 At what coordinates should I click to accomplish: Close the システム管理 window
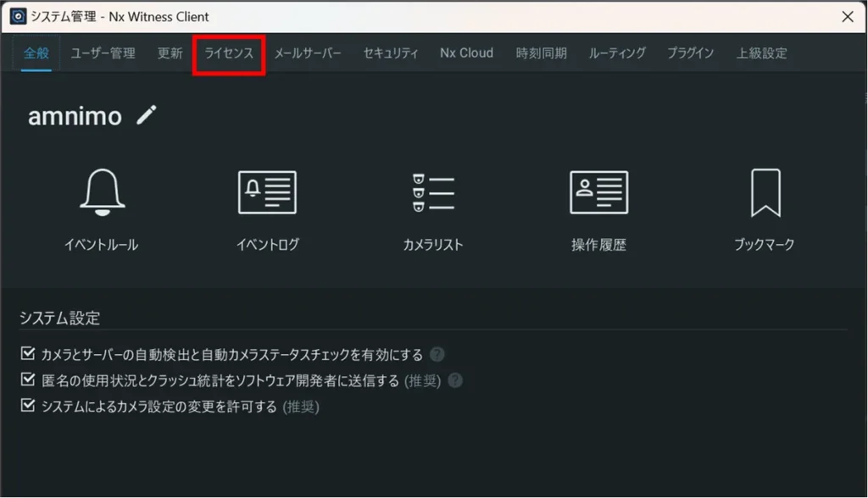coord(847,16)
